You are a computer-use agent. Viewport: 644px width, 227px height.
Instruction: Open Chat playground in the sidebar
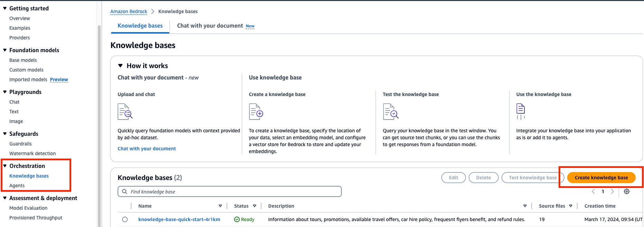coord(15,102)
